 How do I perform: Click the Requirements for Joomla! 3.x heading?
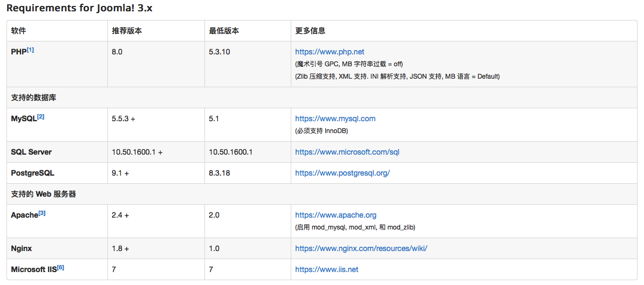(x=80, y=8)
